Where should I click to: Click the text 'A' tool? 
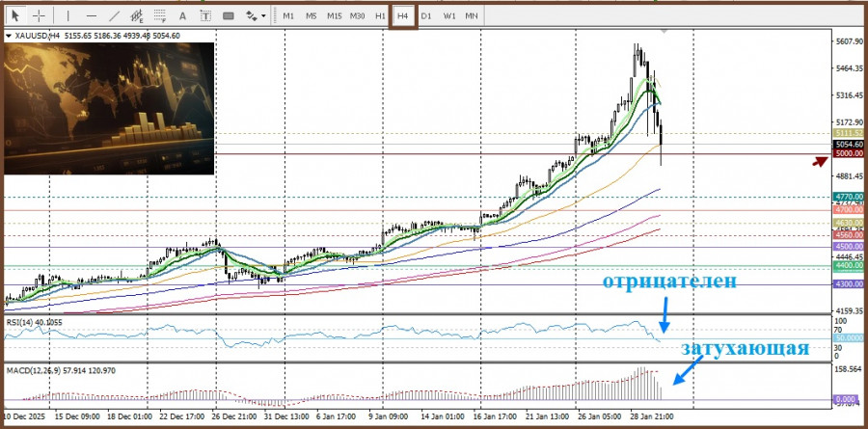182,15
